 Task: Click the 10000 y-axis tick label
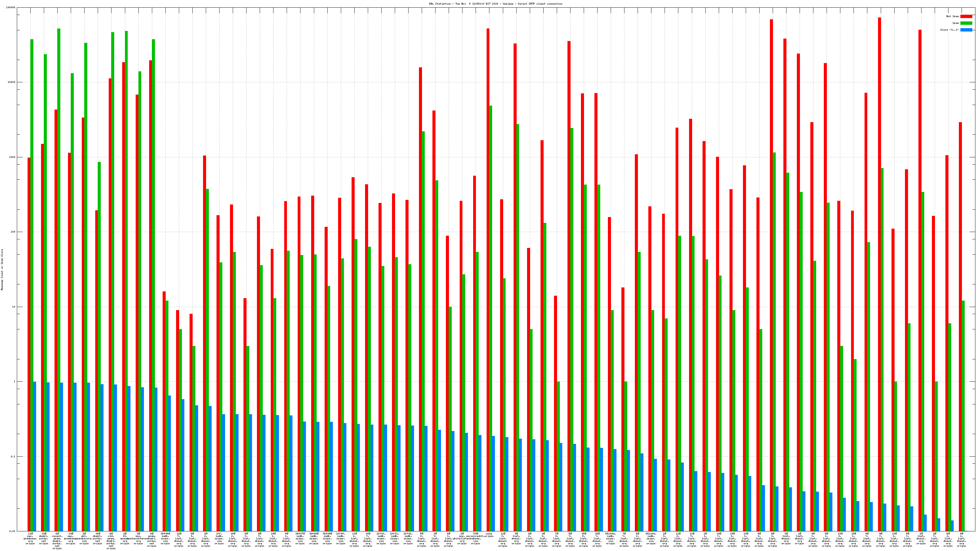(12, 83)
